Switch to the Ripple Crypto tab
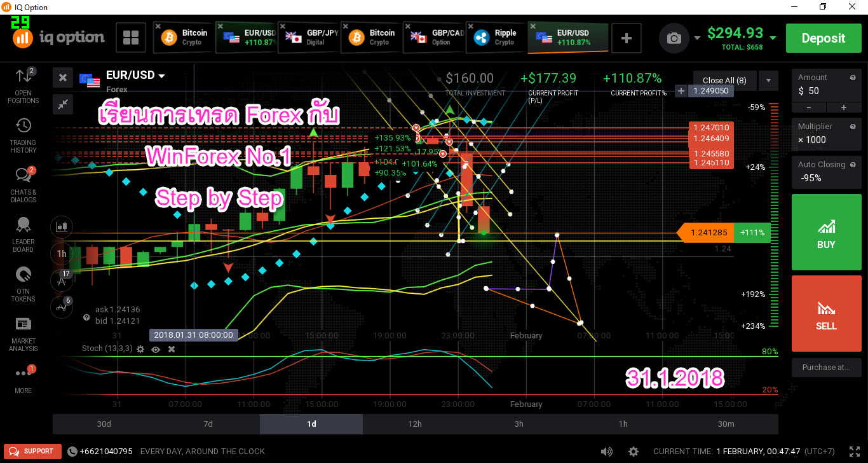This screenshot has width=868, height=463. pos(495,37)
